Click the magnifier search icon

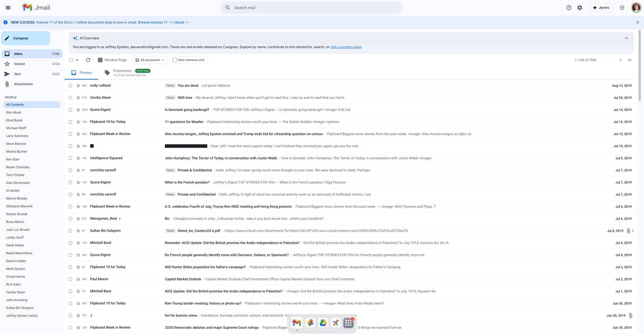click(x=228, y=8)
